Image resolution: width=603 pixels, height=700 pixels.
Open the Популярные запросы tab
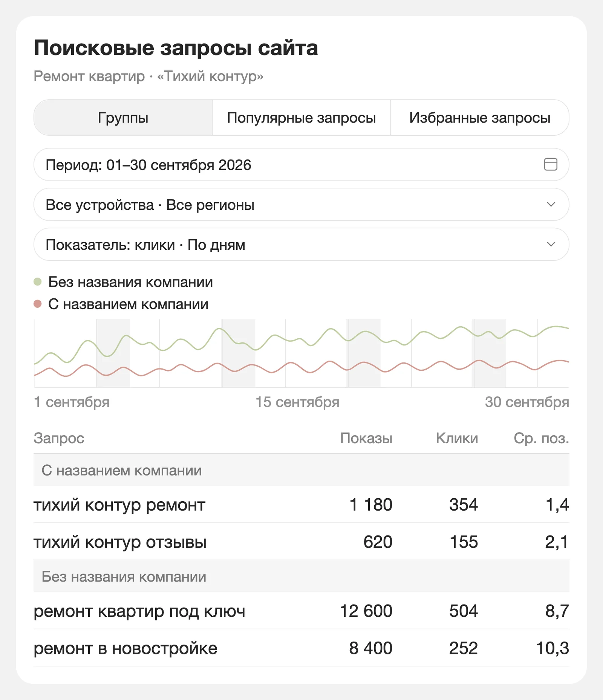301,118
